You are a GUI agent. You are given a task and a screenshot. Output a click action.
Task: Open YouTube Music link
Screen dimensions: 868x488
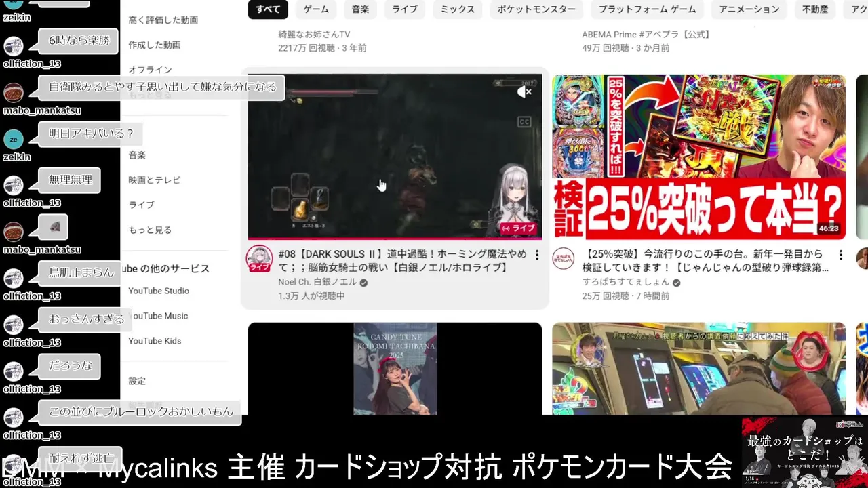click(158, 316)
